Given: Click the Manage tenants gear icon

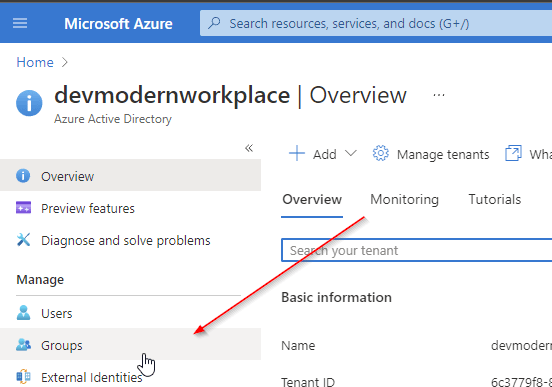Looking at the screenshot, I should pyautogui.click(x=381, y=154).
